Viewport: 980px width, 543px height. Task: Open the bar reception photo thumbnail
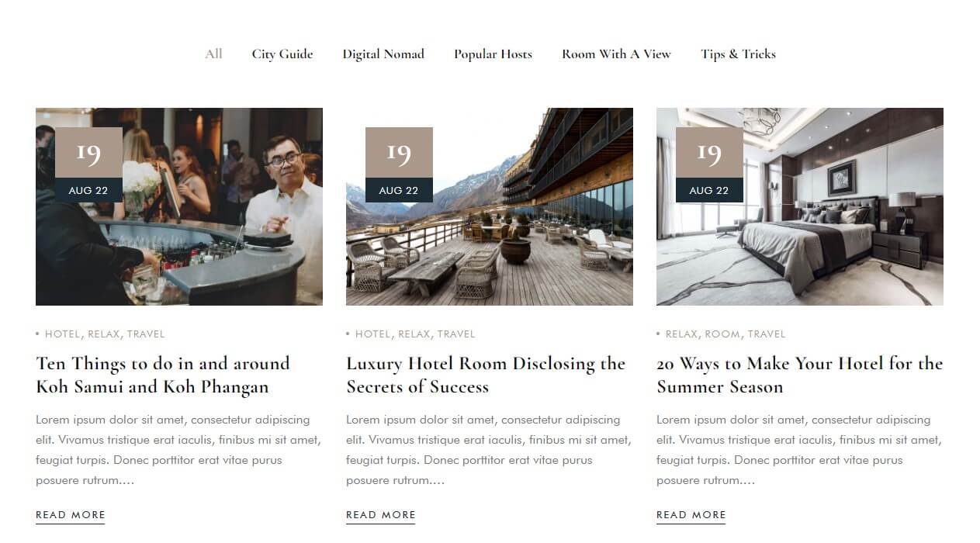(179, 206)
